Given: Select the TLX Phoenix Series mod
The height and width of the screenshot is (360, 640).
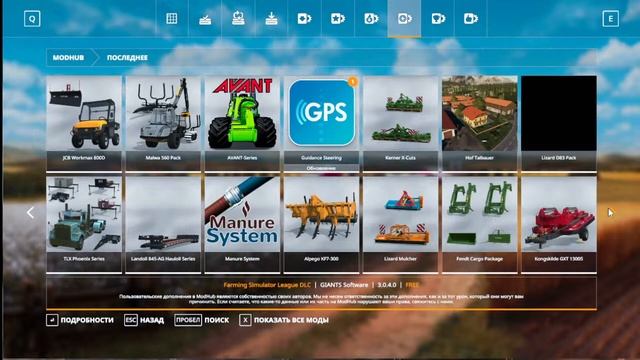Looking at the screenshot, I should (84, 224).
